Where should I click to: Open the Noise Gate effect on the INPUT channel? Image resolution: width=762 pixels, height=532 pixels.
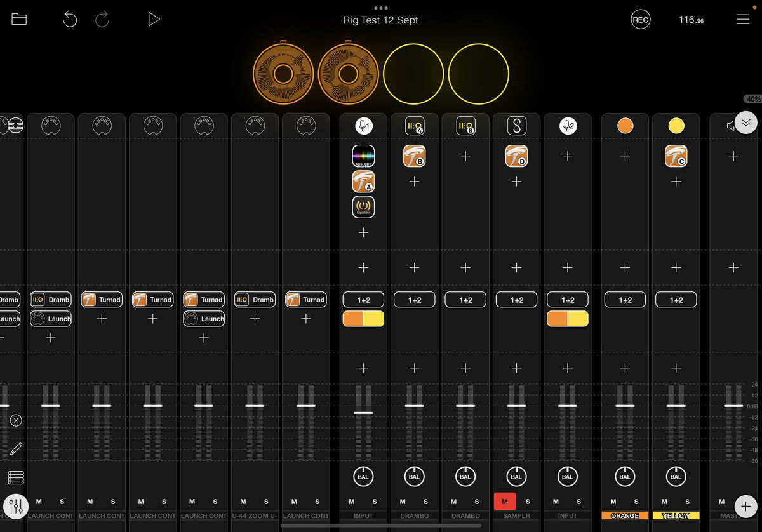[363, 156]
